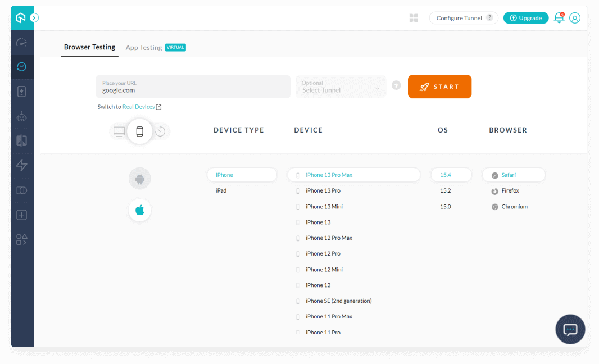Expand the LambdaTest home icon top left
The image size is (599, 364).
[x=22, y=17]
